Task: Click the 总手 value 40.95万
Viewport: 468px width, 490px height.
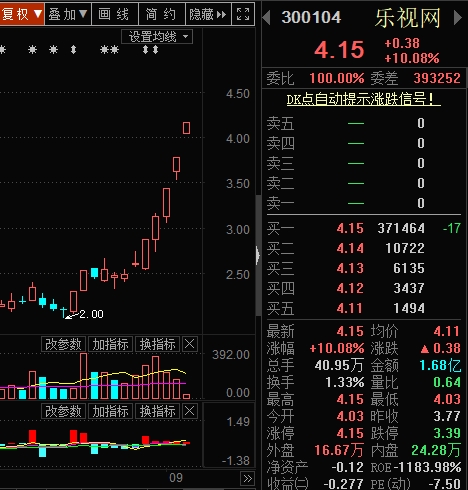Action: [339, 365]
